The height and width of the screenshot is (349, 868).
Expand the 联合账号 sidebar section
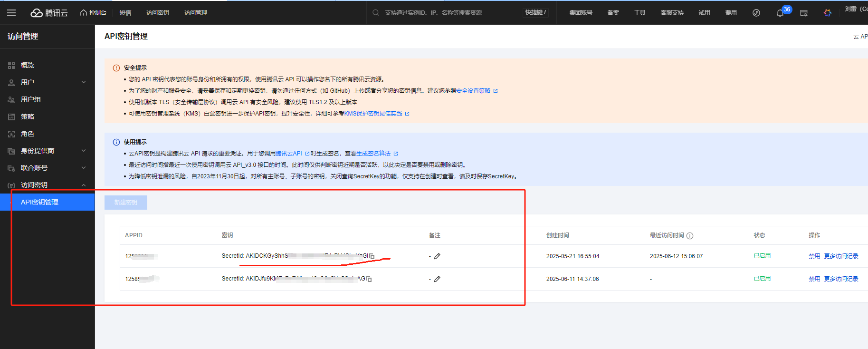(47, 168)
